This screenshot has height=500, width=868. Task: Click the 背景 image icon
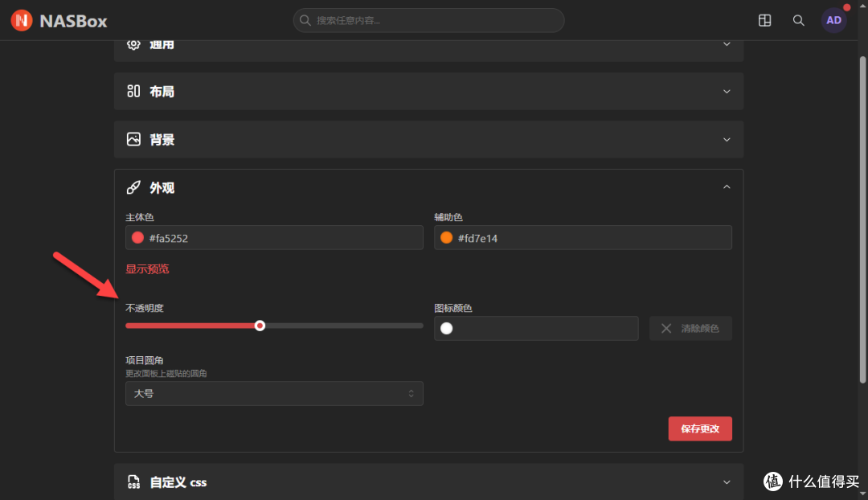click(133, 139)
